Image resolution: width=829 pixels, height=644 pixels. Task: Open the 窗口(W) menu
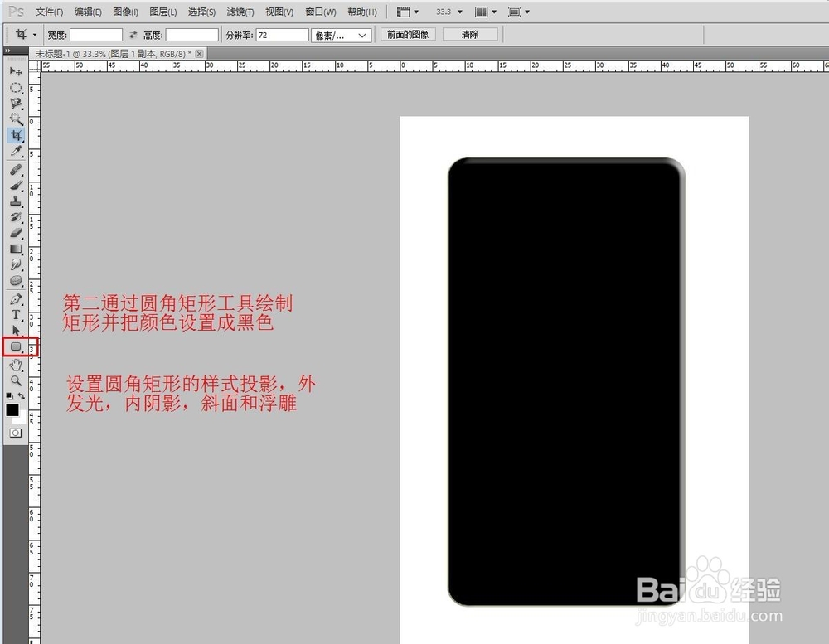point(320,12)
